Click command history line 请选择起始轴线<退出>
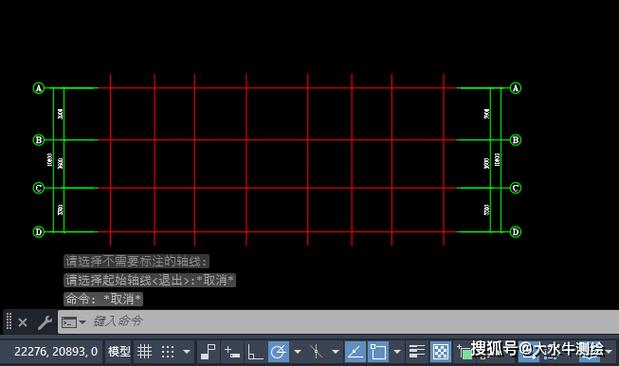This screenshot has width=619, height=366. (150, 280)
